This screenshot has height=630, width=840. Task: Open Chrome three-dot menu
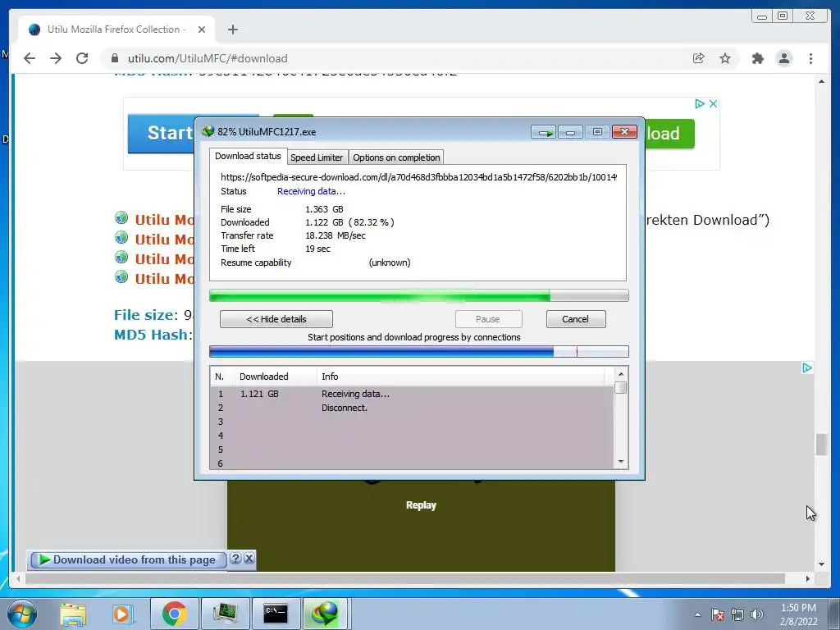(810, 58)
